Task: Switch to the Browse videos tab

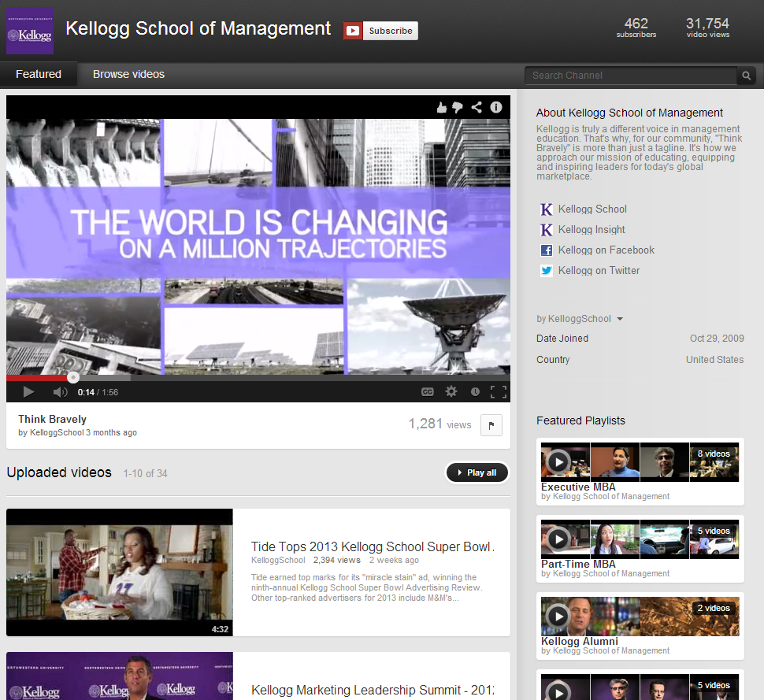Action: (128, 74)
